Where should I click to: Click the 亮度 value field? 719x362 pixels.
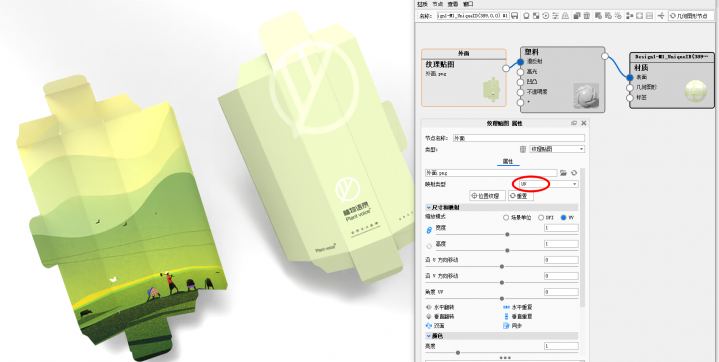pos(561,346)
